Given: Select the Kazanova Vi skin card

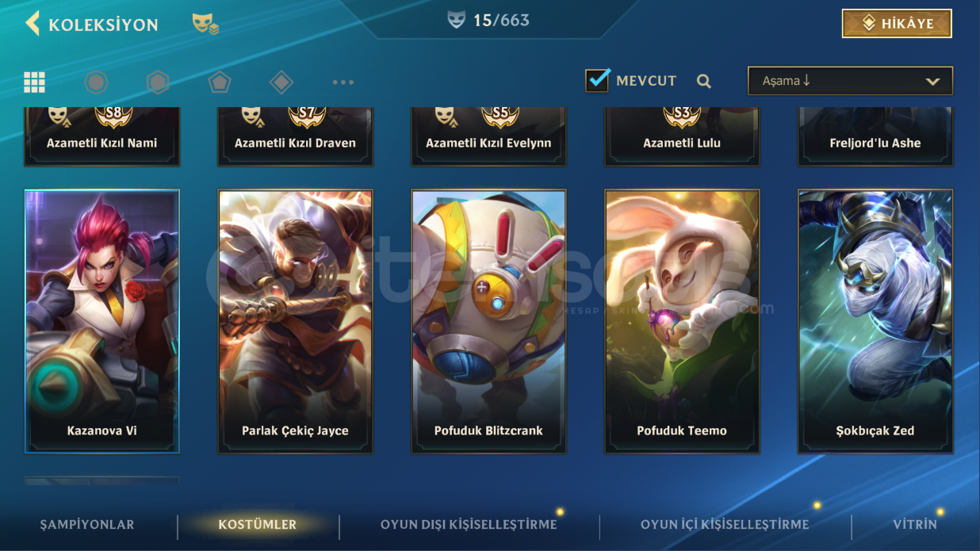Looking at the screenshot, I should point(102,321).
